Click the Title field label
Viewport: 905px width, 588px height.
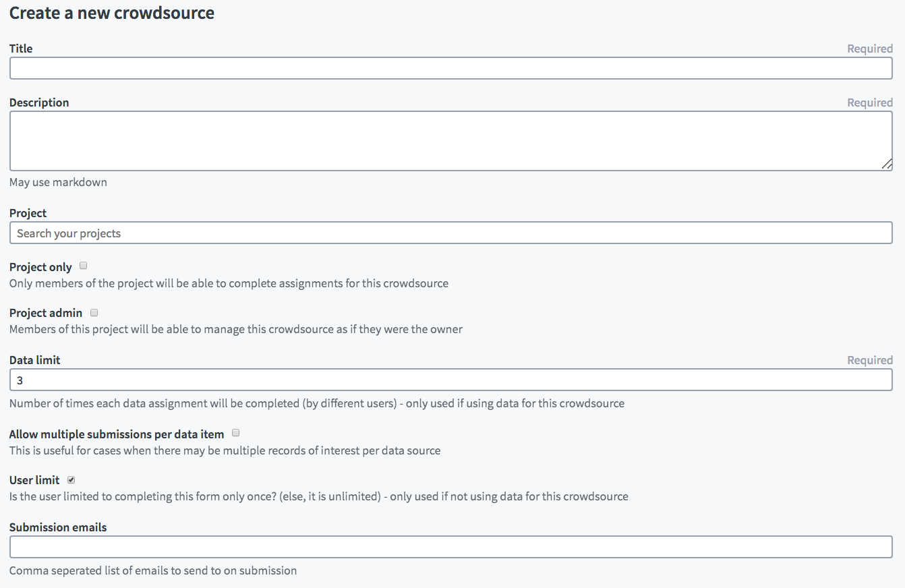(21, 49)
